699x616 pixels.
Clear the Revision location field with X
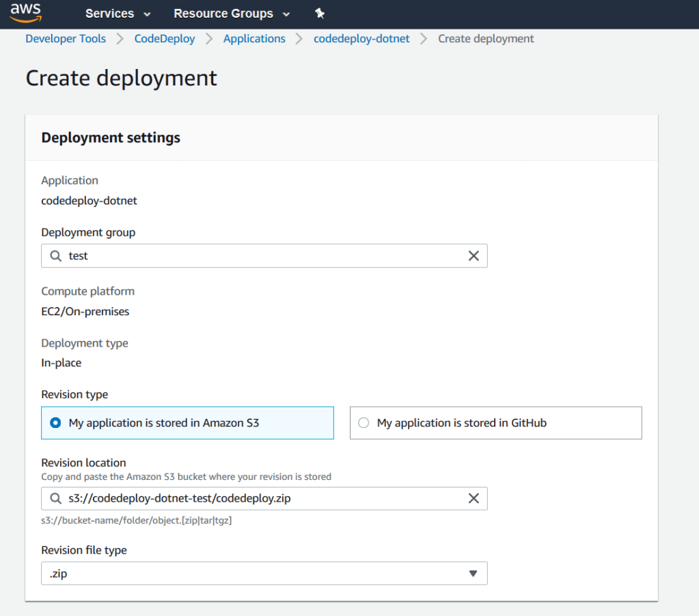click(473, 498)
